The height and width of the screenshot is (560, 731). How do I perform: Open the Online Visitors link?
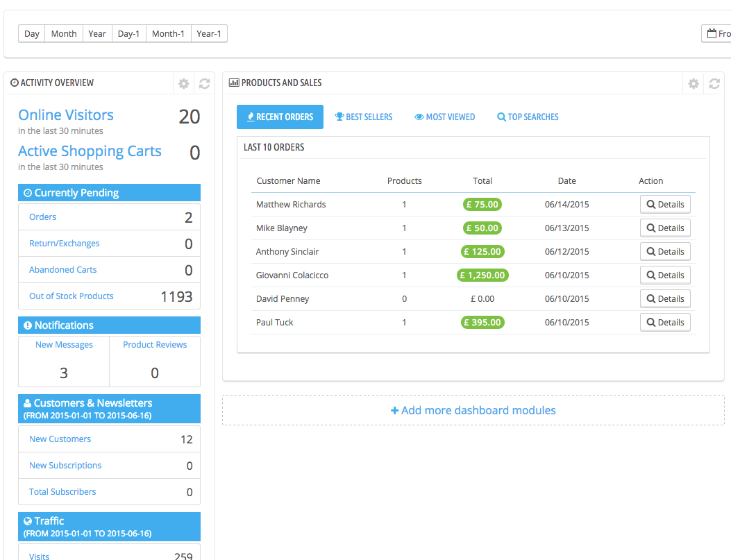pyautogui.click(x=66, y=115)
